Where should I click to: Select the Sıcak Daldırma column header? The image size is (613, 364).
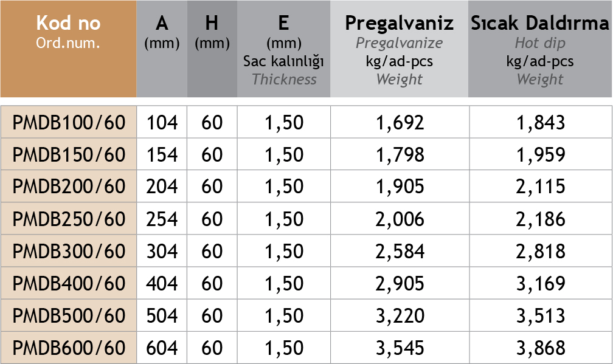[x=540, y=50]
